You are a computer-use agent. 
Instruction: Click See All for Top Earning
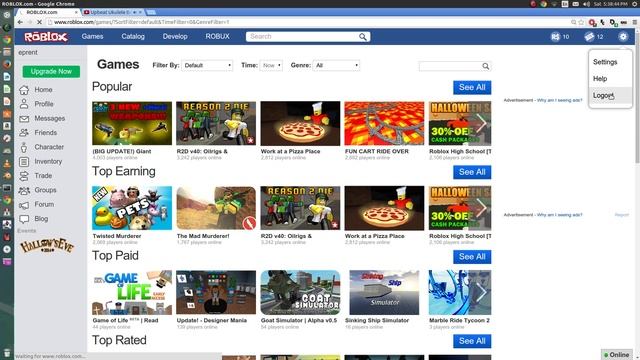click(x=472, y=172)
